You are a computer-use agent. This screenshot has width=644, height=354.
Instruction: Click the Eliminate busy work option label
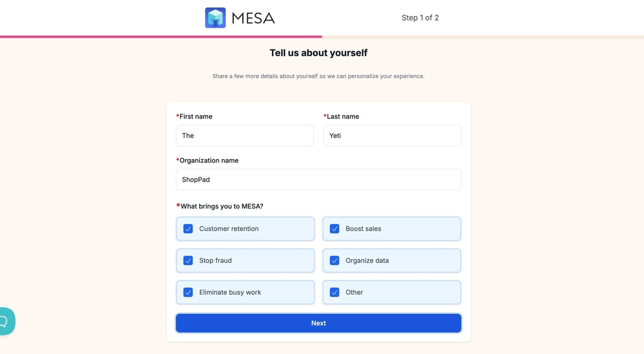[230, 293]
